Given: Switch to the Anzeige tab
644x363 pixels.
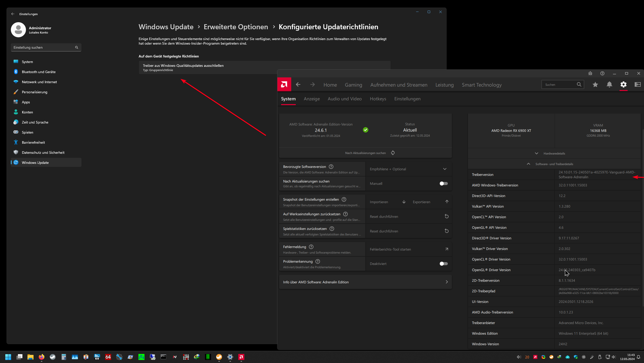Looking at the screenshot, I should point(312,99).
